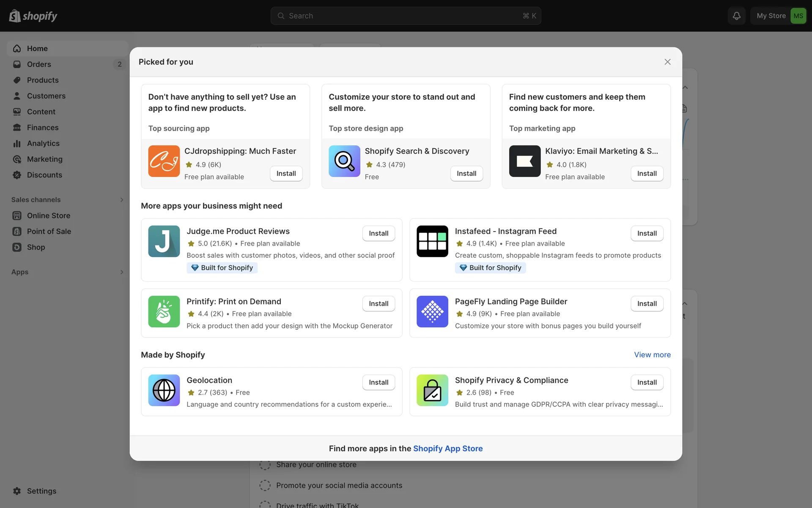Click the Shopify Search & Discovery icon
The image size is (812, 508).
(x=344, y=161)
